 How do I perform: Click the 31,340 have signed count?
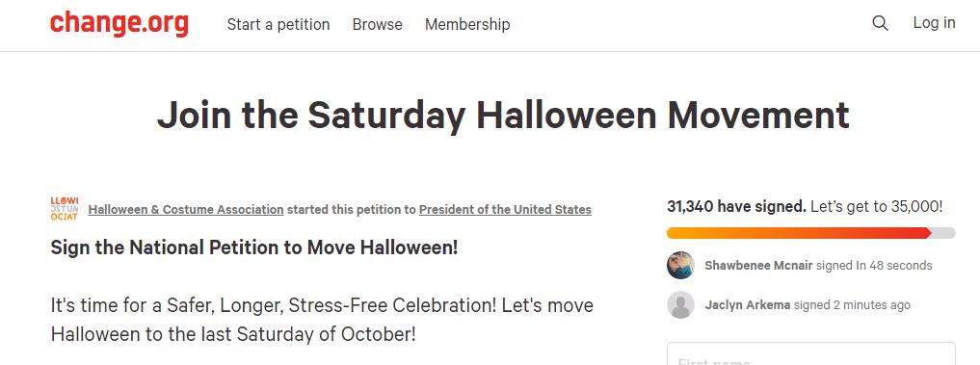(736, 206)
